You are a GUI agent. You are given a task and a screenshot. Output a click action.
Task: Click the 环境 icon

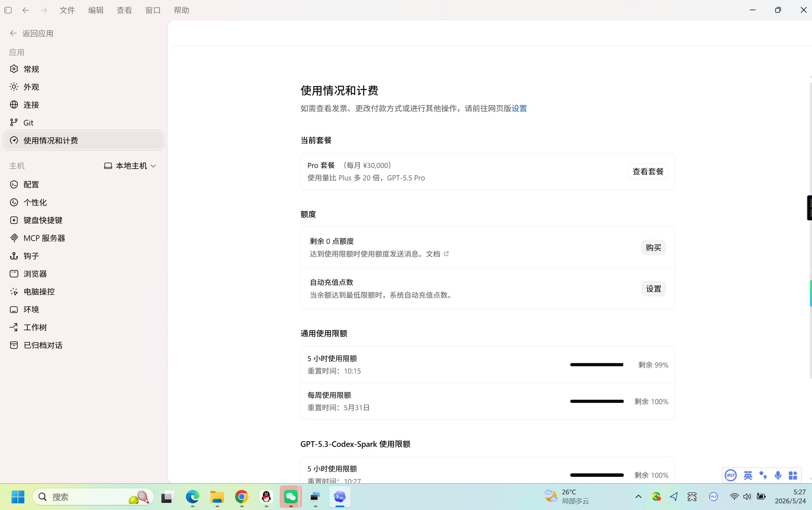pyautogui.click(x=14, y=310)
